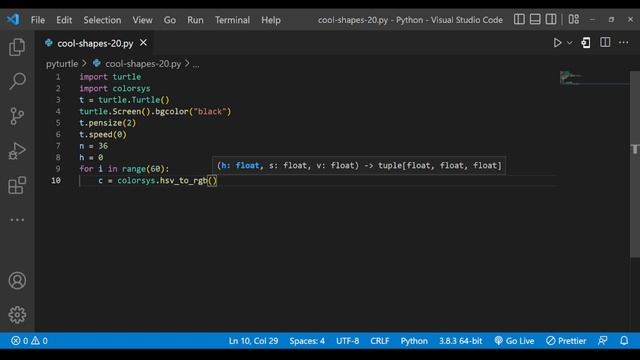Select language mode Python in status bar

(414, 340)
